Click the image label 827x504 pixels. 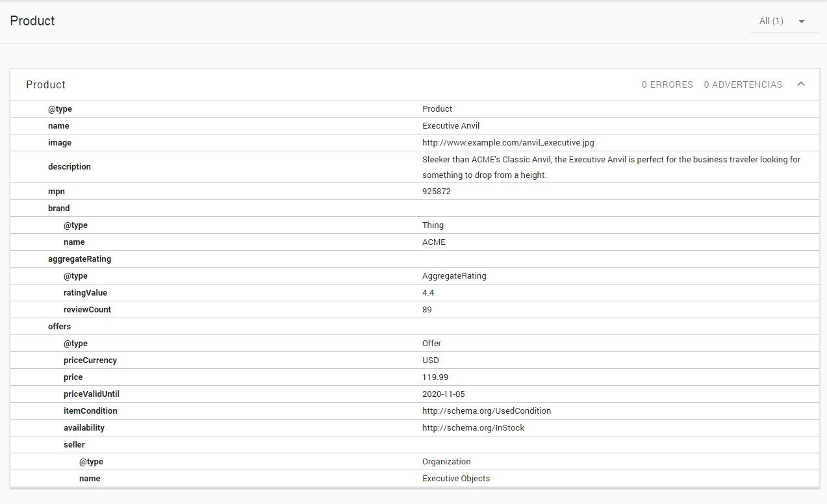pyautogui.click(x=60, y=143)
